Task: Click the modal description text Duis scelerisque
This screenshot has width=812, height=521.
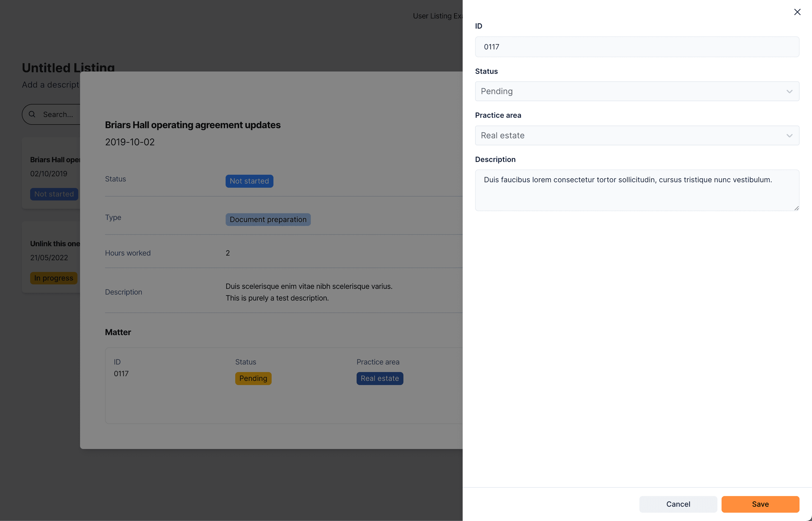Action: 309,292
